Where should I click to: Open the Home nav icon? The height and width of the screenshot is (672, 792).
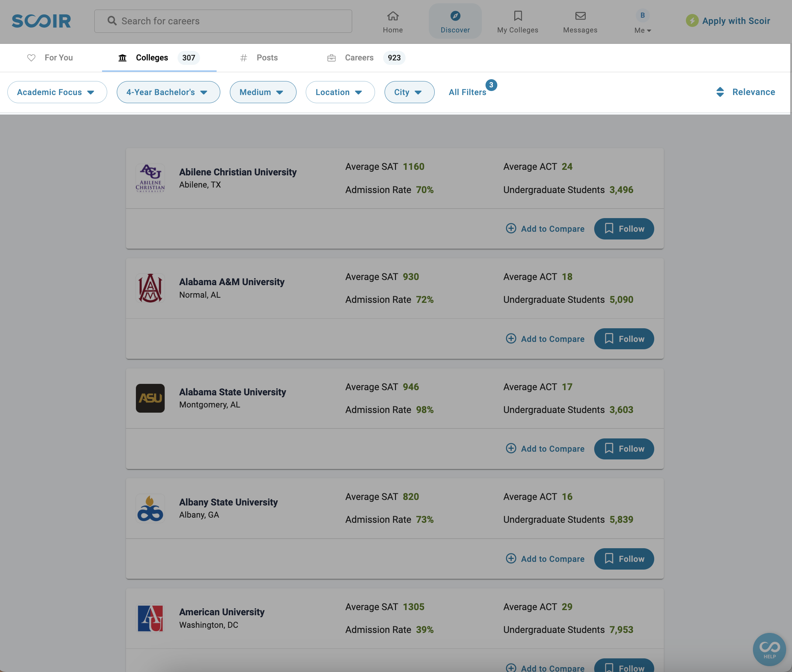tap(393, 15)
